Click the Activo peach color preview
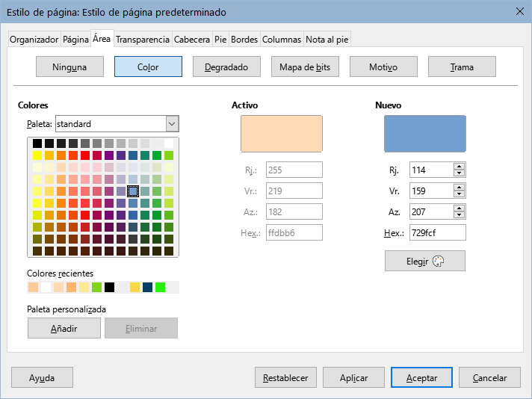The image size is (532, 399). pos(282,134)
